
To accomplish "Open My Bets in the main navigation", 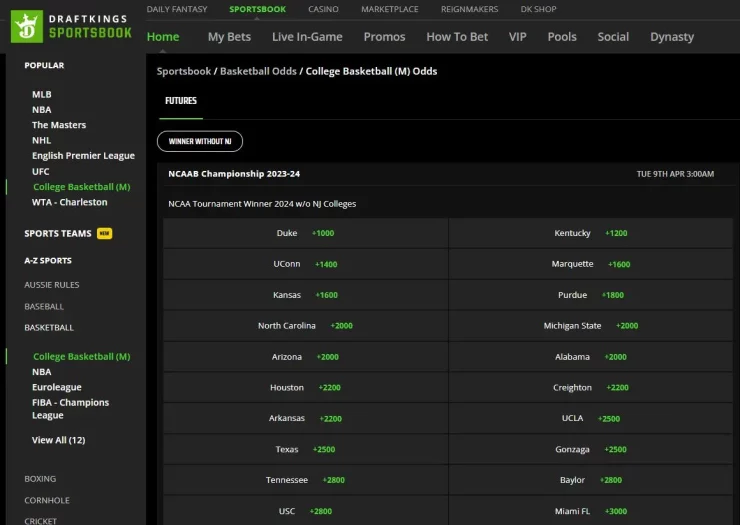I will (x=229, y=37).
